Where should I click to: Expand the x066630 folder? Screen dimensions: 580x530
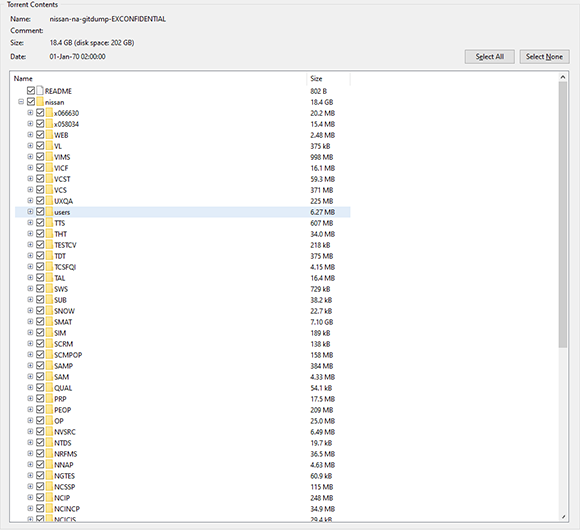point(30,113)
